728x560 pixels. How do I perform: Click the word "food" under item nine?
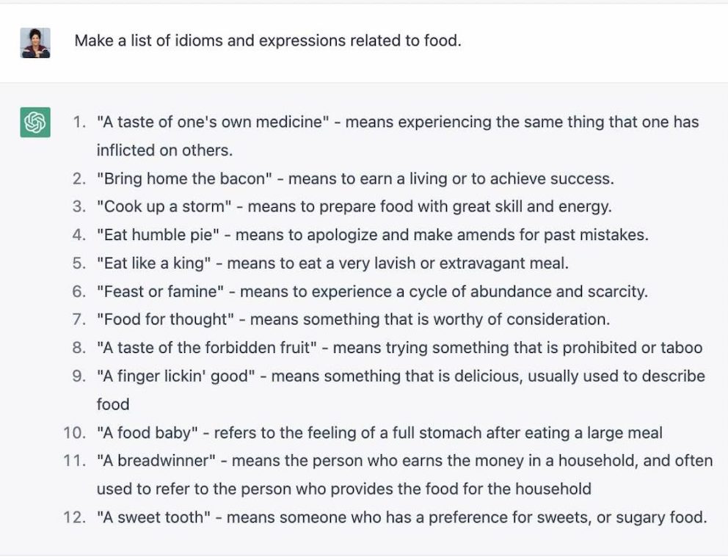[113, 404]
